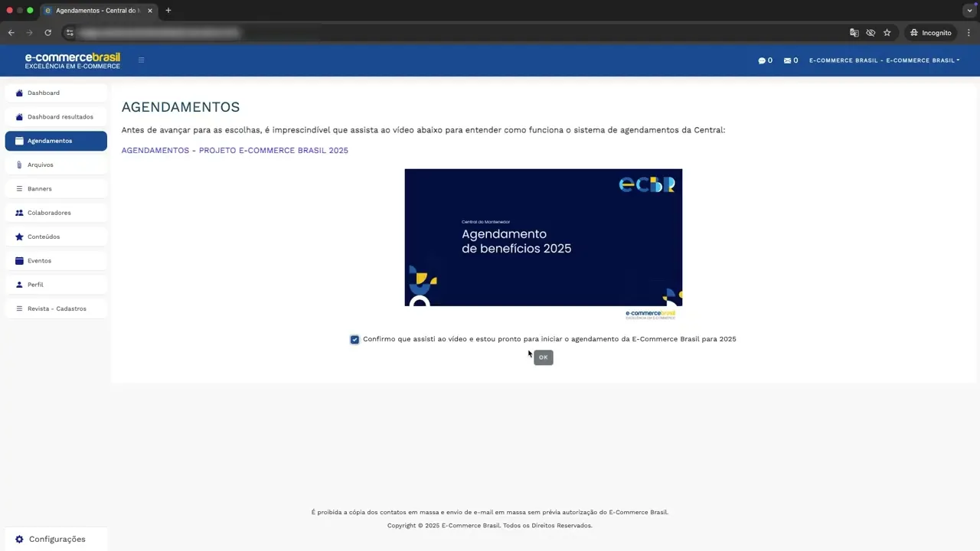980x551 pixels.
Task: Open Colaboradores sidebar entry
Action: click(x=56, y=213)
